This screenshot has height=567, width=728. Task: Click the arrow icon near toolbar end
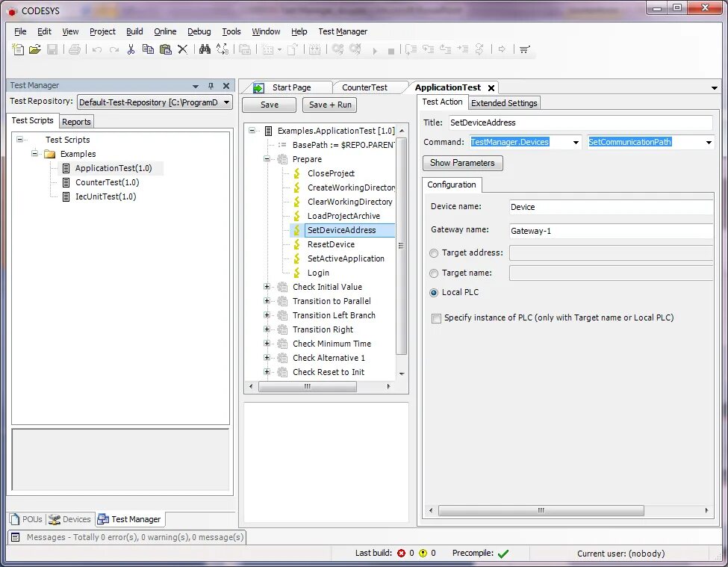[502, 49]
